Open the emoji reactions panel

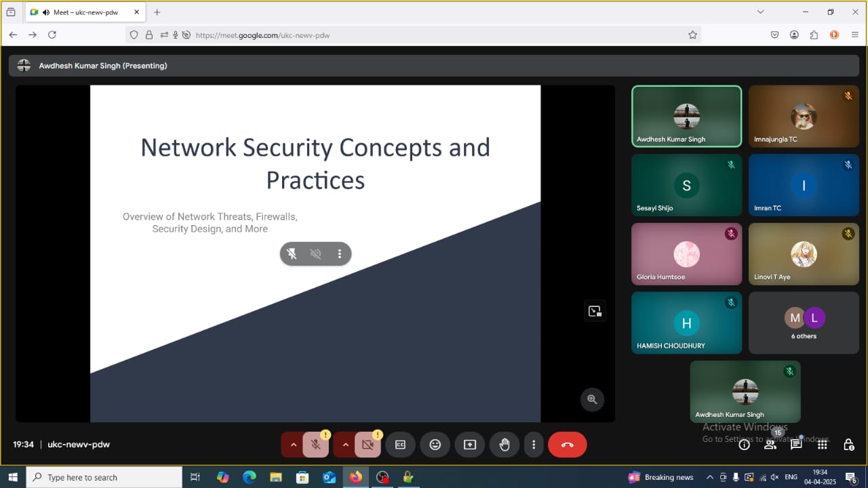[x=435, y=445]
